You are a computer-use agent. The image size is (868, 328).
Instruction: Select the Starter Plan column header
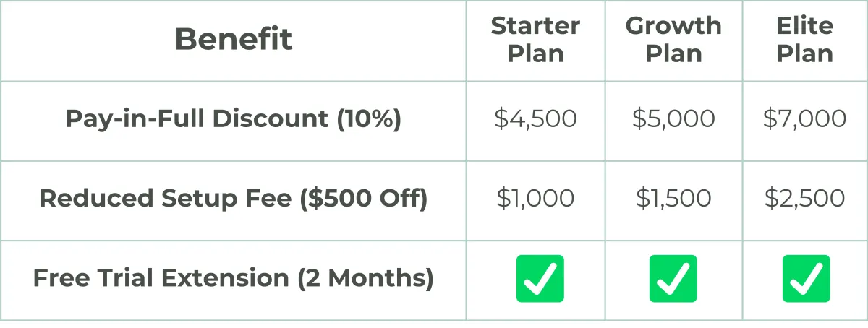point(535,40)
